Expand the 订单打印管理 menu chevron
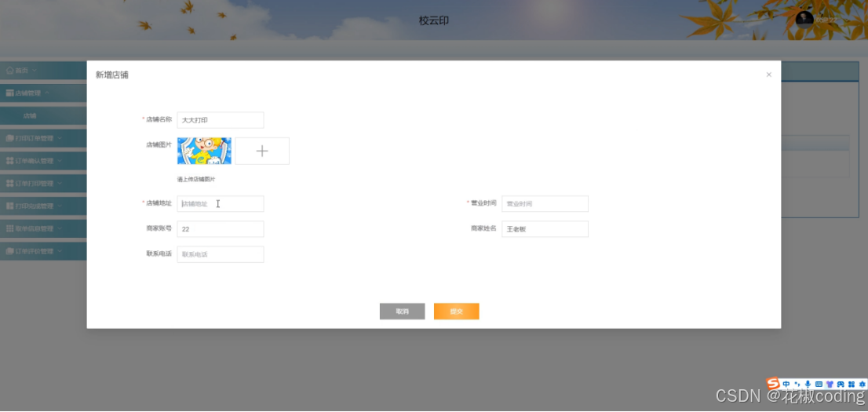Viewport: 868px width, 412px height. click(x=59, y=184)
